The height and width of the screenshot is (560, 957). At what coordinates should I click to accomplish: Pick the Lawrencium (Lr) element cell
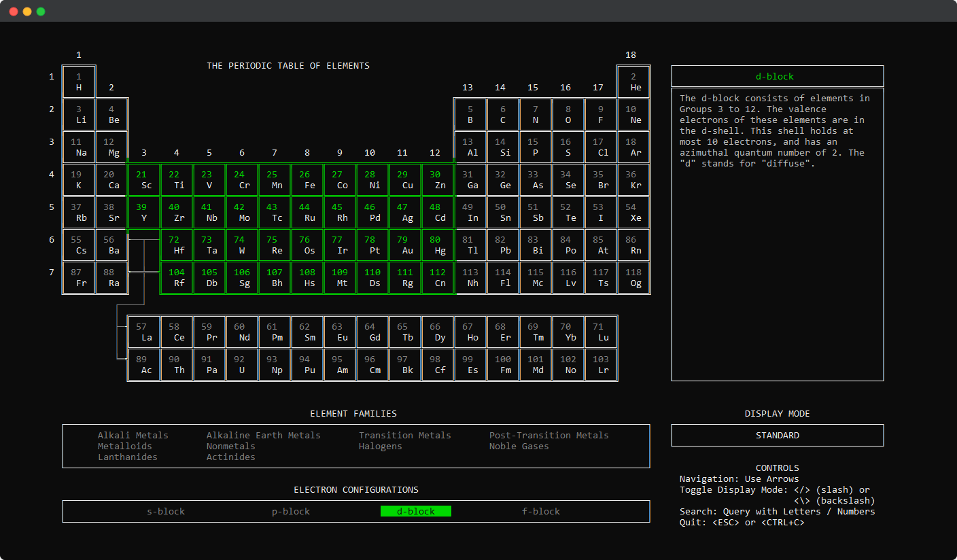pos(601,364)
